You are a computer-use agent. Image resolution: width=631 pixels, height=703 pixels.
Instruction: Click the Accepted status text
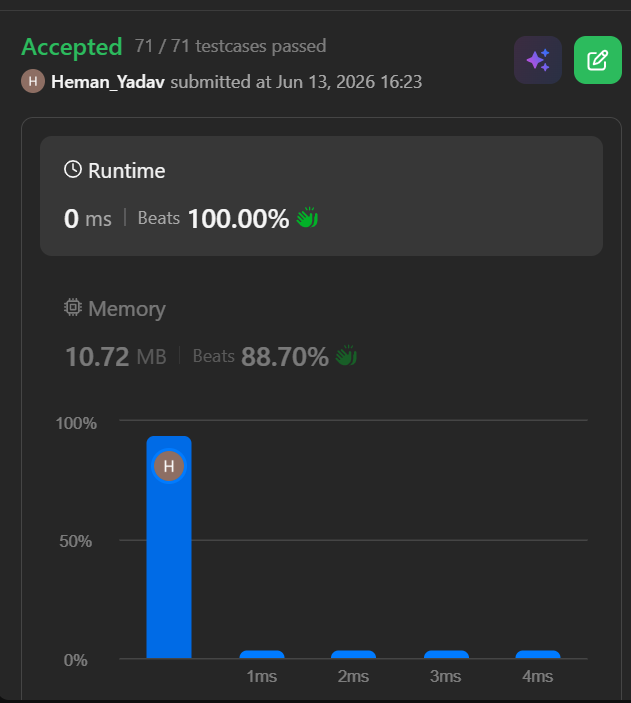coord(72,47)
